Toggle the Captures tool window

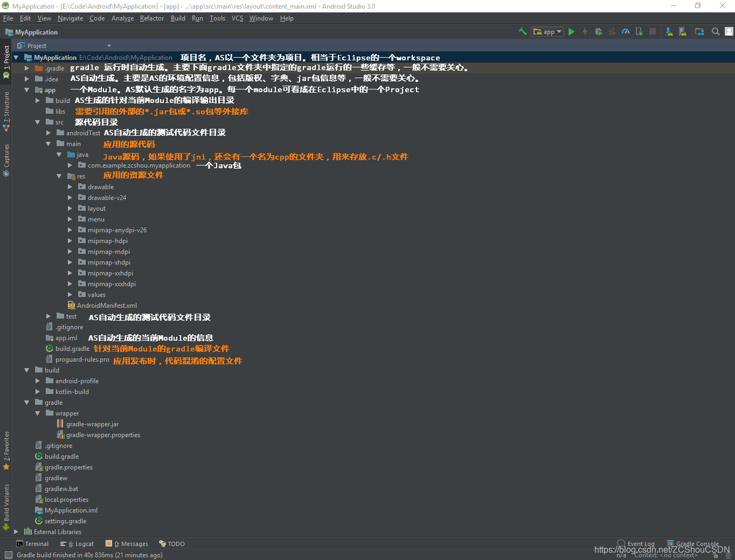pos(6,160)
